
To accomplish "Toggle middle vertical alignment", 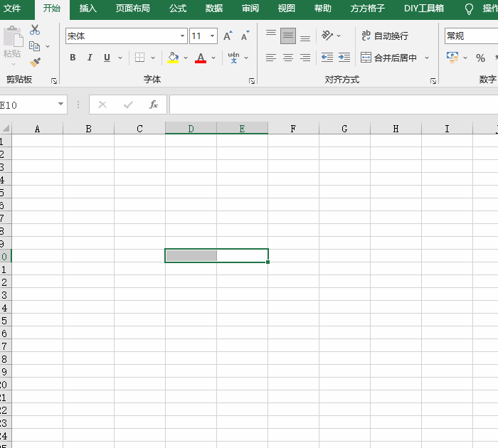I will (x=288, y=36).
